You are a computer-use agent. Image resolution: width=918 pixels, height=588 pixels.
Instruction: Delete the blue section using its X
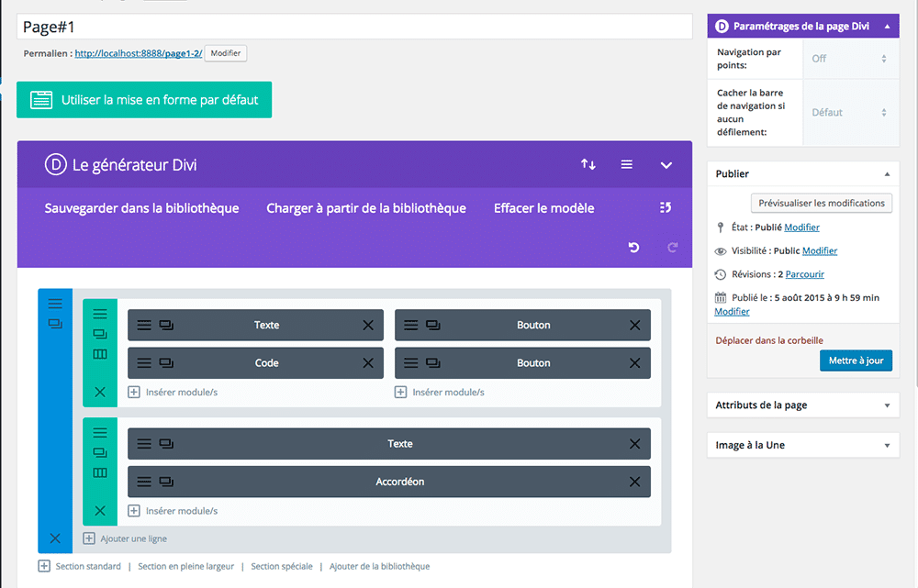click(x=55, y=538)
